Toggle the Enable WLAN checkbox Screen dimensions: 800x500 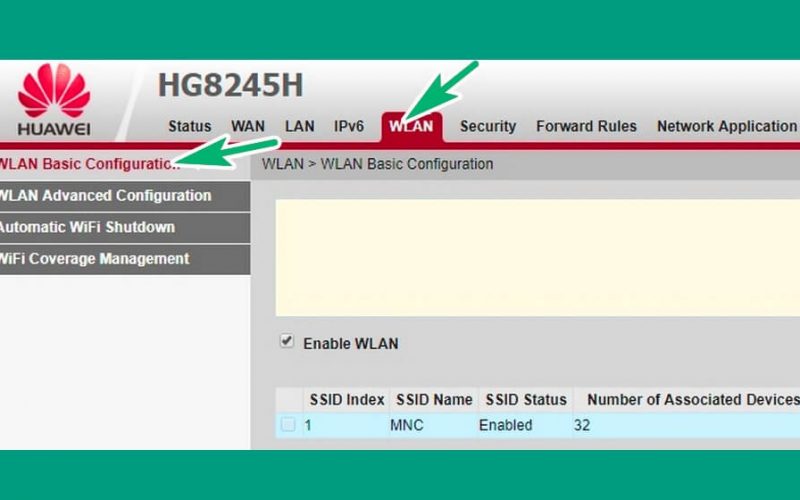point(287,341)
